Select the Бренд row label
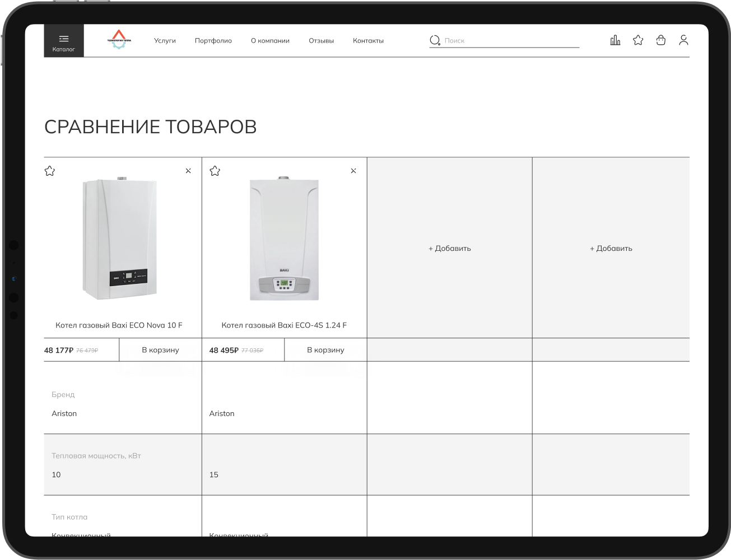The width and height of the screenshot is (731, 560). (x=63, y=395)
